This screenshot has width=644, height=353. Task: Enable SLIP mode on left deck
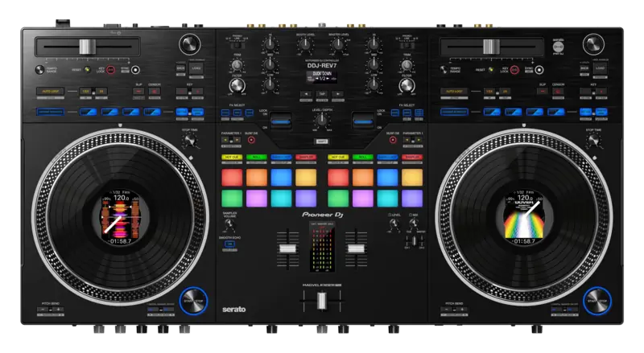coord(138,91)
